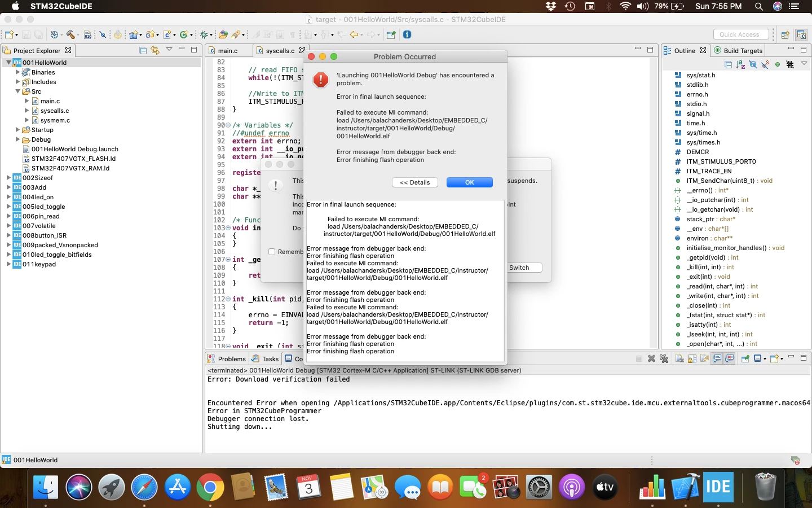The image size is (812, 508).
Task: Open the C/C++ perspective button
Action: (801, 34)
